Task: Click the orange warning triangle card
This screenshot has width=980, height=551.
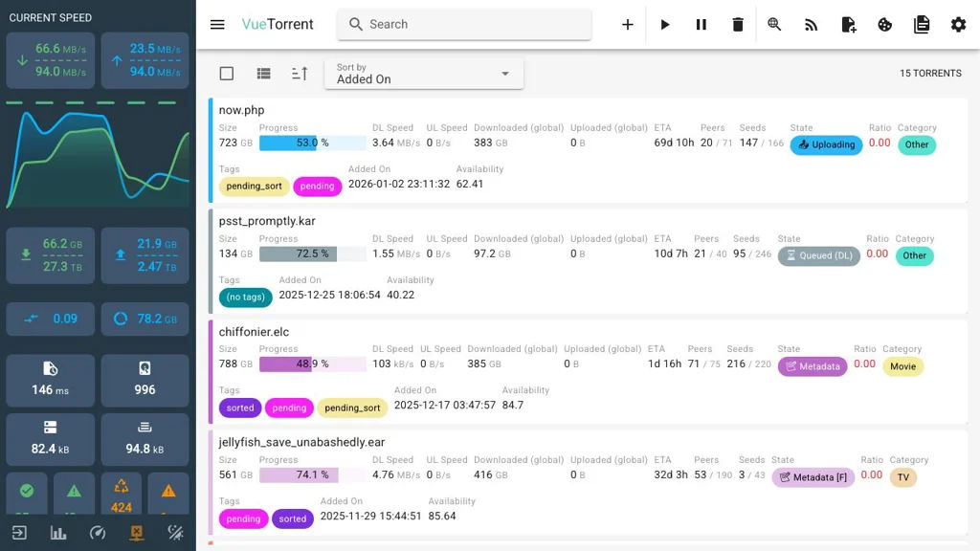Action: tap(168, 495)
